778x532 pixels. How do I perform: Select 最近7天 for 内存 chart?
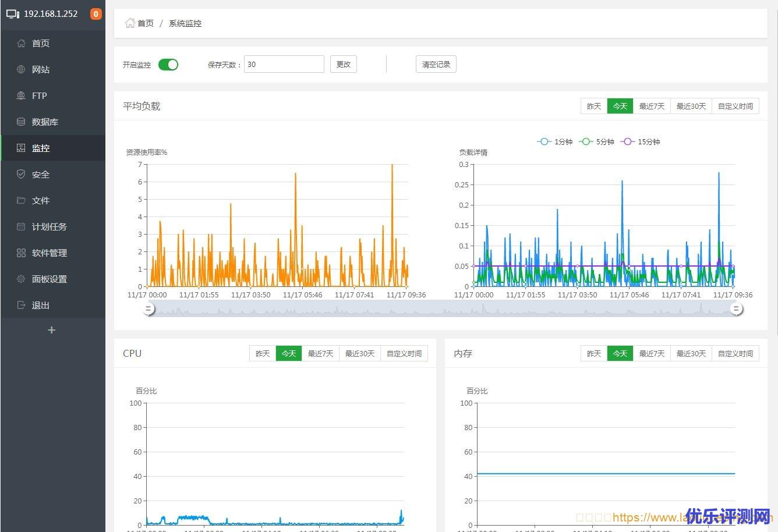(x=652, y=353)
